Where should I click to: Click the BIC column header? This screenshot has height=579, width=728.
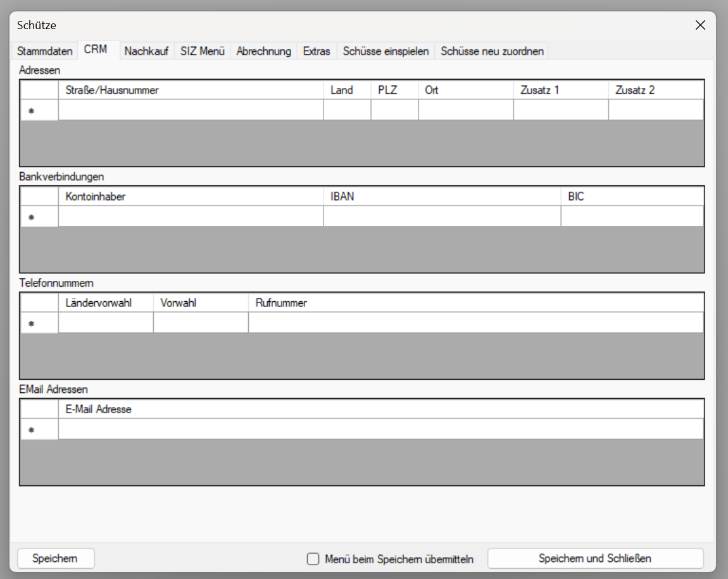(x=631, y=196)
